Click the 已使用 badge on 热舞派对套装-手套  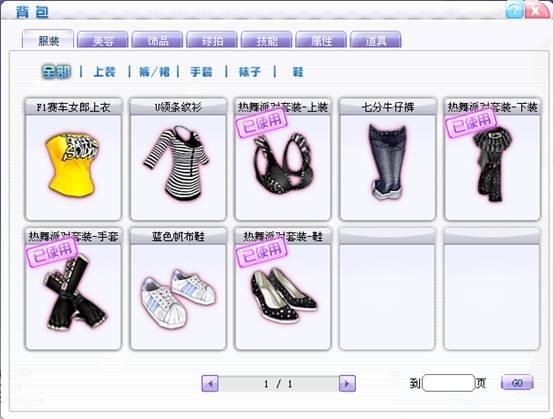click(52, 253)
